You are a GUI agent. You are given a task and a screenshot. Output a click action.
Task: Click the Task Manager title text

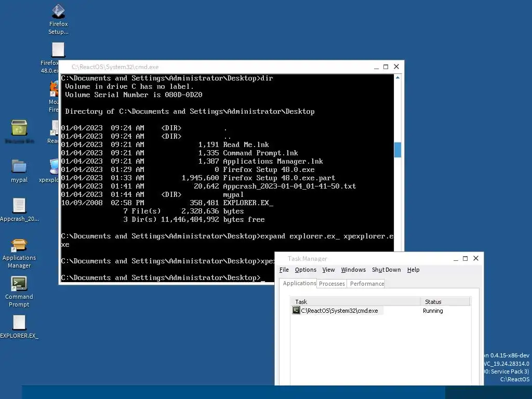click(308, 259)
